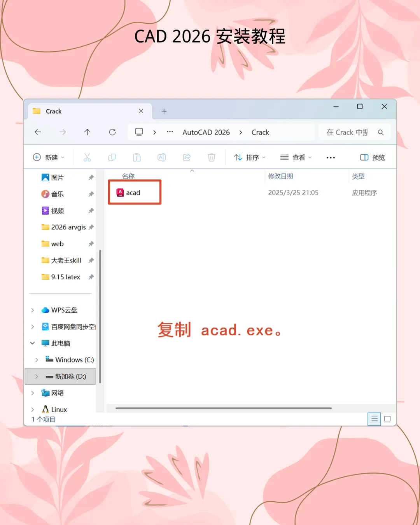The image size is (420, 525).
Task: Click the search magnifier icon
Action: [x=381, y=132]
